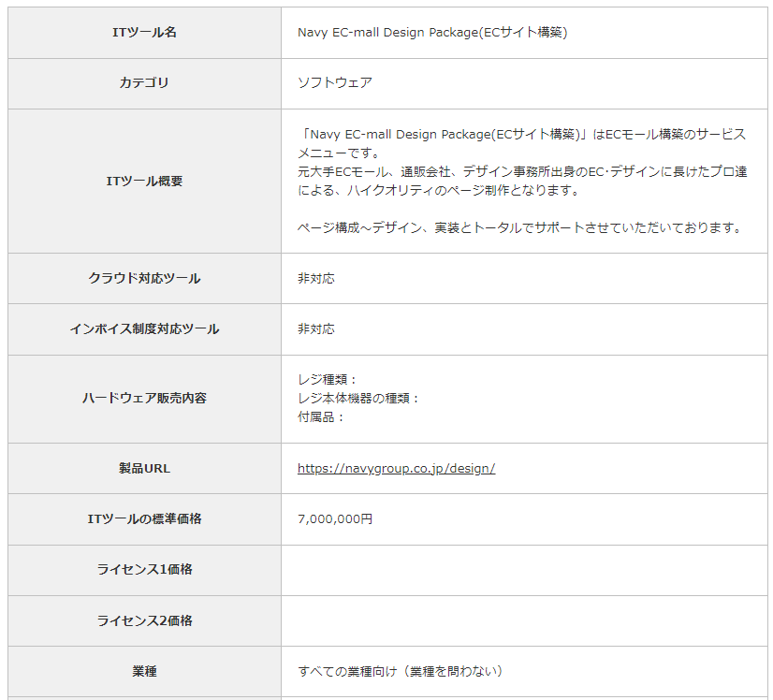
Task: Click the 付属品： line
Action: coord(320,417)
